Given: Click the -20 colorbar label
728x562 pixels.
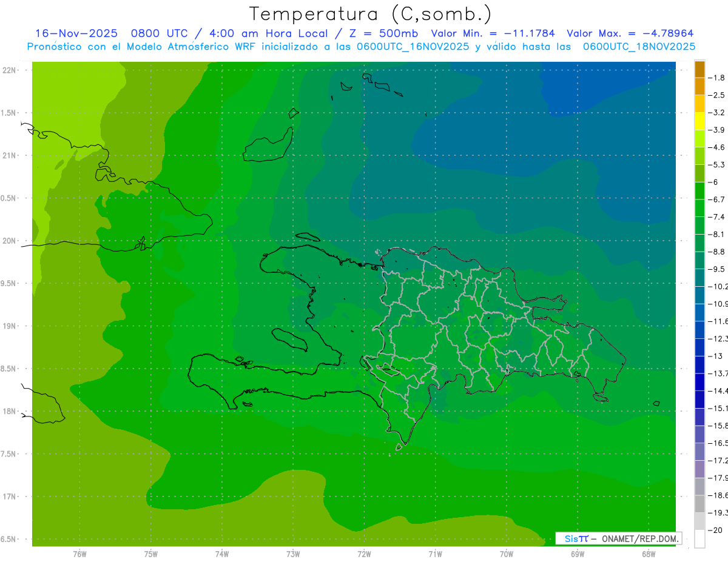Looking at the screenshot, I should click(x=715, y=530).
